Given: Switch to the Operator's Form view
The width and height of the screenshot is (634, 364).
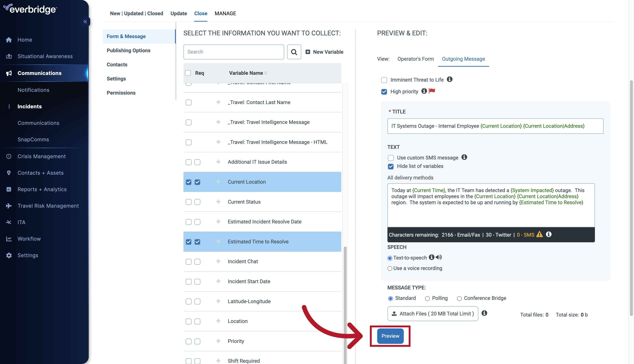Looking at the screenshot, I should coord(416,59).
